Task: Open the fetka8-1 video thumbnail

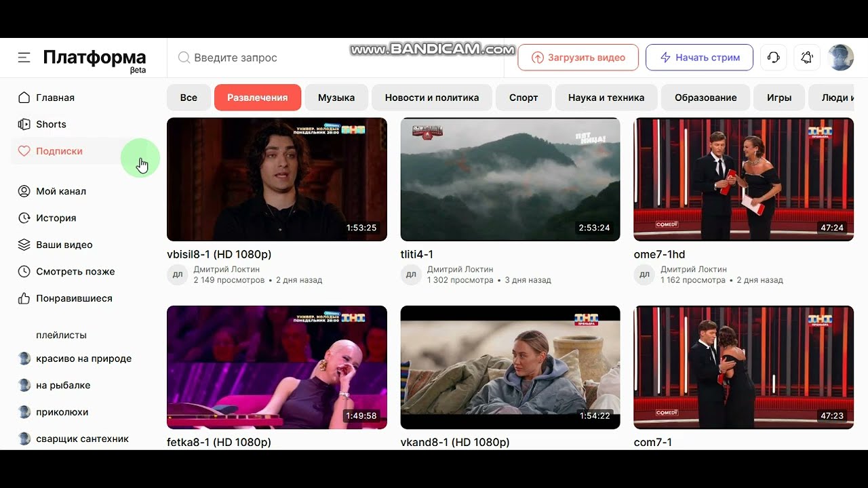Action: tap(277, 367)
